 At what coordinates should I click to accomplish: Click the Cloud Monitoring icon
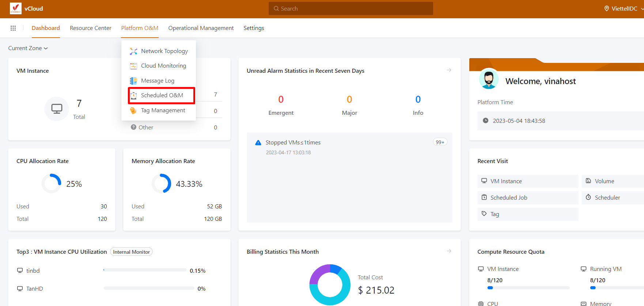[x=133, y=66]
